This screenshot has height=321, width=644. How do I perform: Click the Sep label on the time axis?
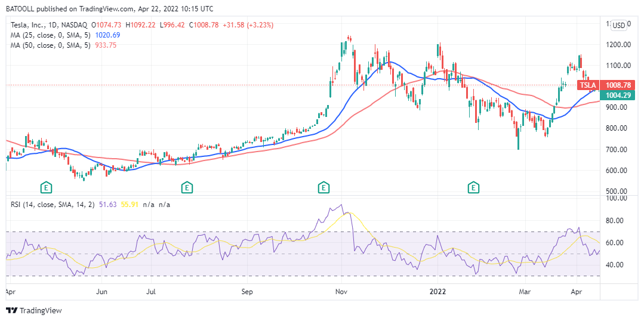[x=246, y=292]
